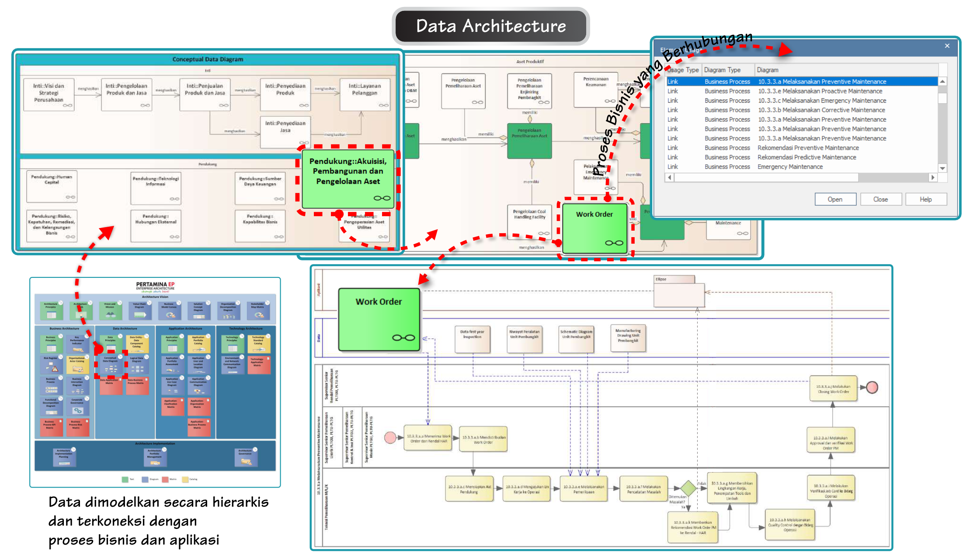
Task: Select the Pendukung::Teknologi Informasi entity
Action: coord(156,188)
